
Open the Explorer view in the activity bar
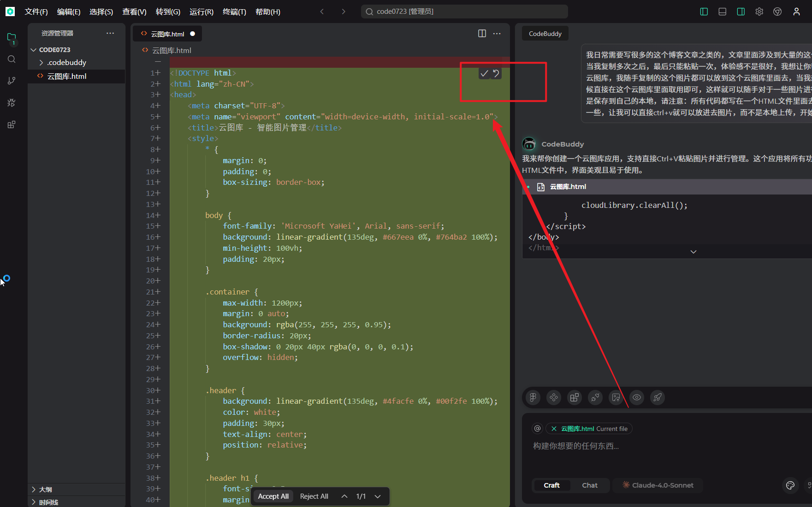pos(12,38)
